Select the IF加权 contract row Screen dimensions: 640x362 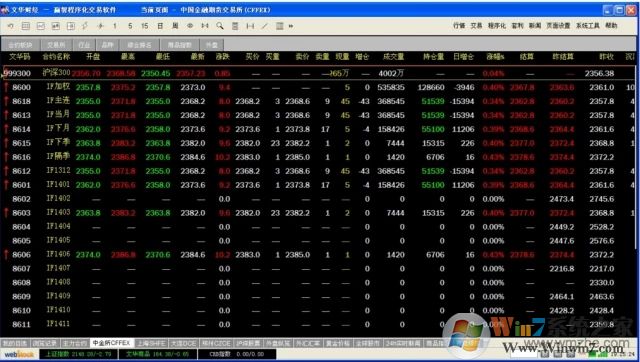point(318,87)
